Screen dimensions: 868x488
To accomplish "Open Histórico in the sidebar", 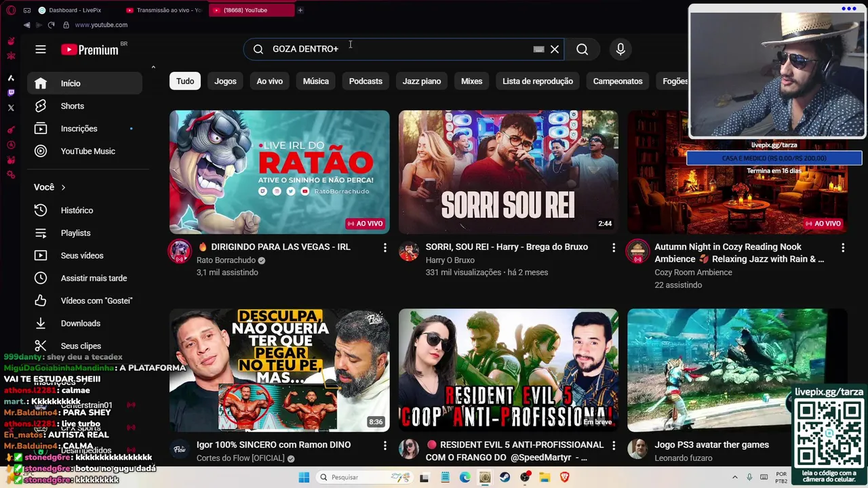I will pyautogui.click(x=85, y=210).
